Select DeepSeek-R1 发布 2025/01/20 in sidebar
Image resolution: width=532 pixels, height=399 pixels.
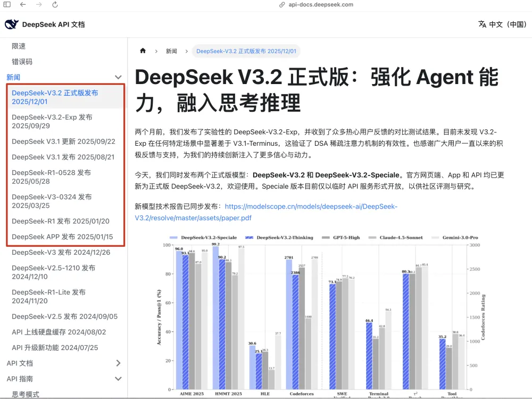pyautogui.click(x=60, y=221)
